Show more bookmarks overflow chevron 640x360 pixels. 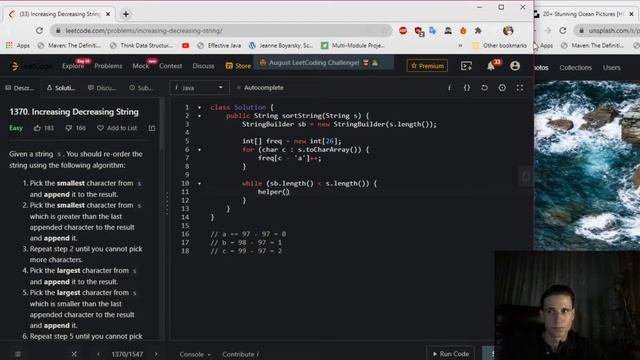(x=460, y=46)
